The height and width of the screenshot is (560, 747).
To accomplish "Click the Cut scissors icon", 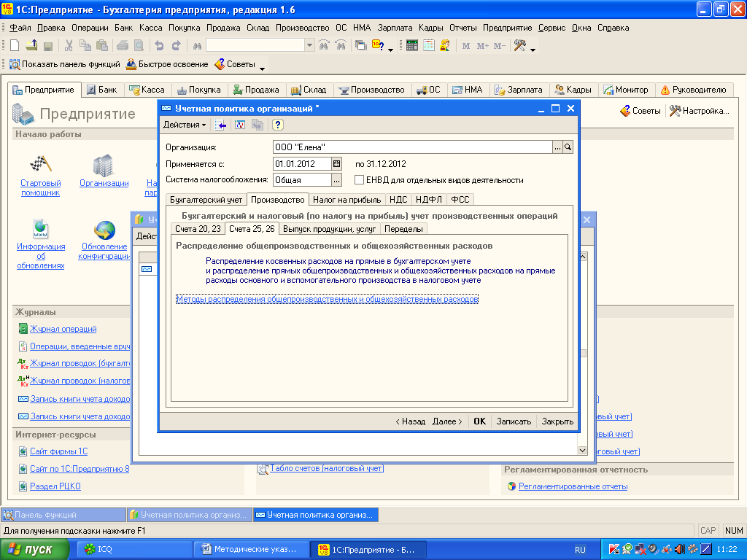I will click(x=69, y=46).
